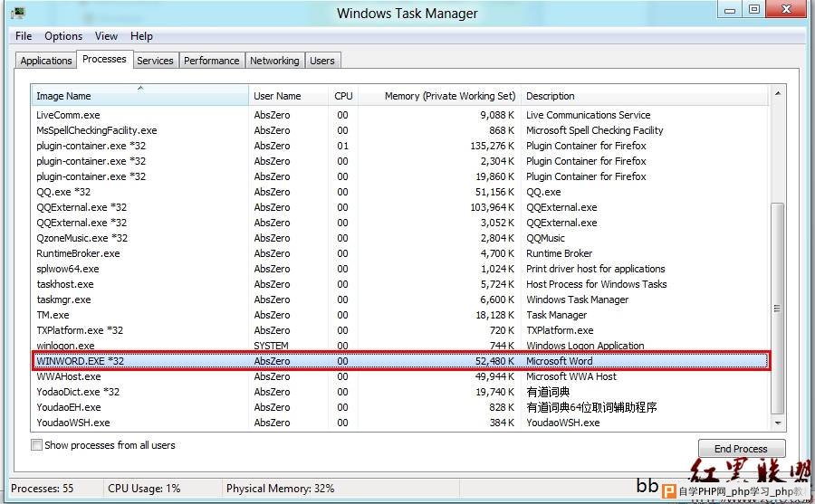Switch to the Services tab
Viewport: 815px width, 504px height.
click(155, 61)
